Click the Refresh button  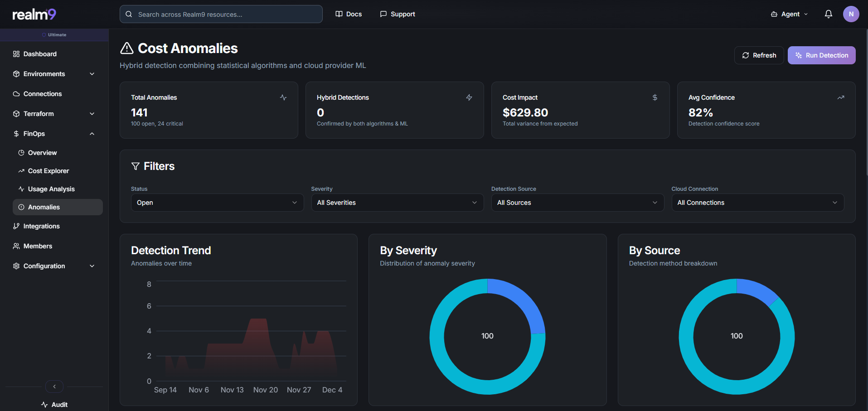coord(759,55)
